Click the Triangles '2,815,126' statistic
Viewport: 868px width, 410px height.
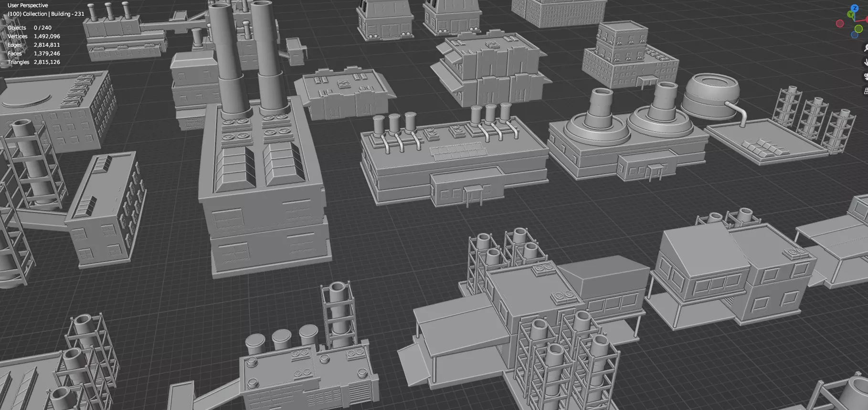coord(47,62)
